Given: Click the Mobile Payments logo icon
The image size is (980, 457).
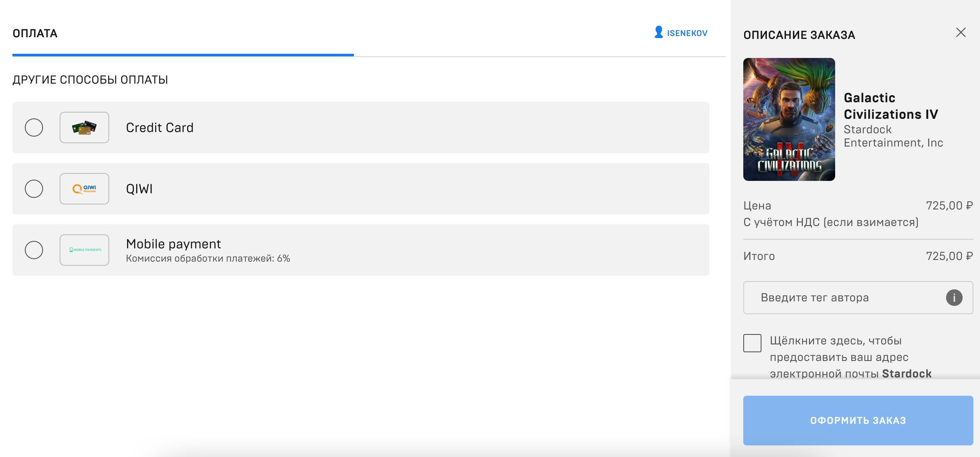Looking at the screenshot, I should click(84, 250).
